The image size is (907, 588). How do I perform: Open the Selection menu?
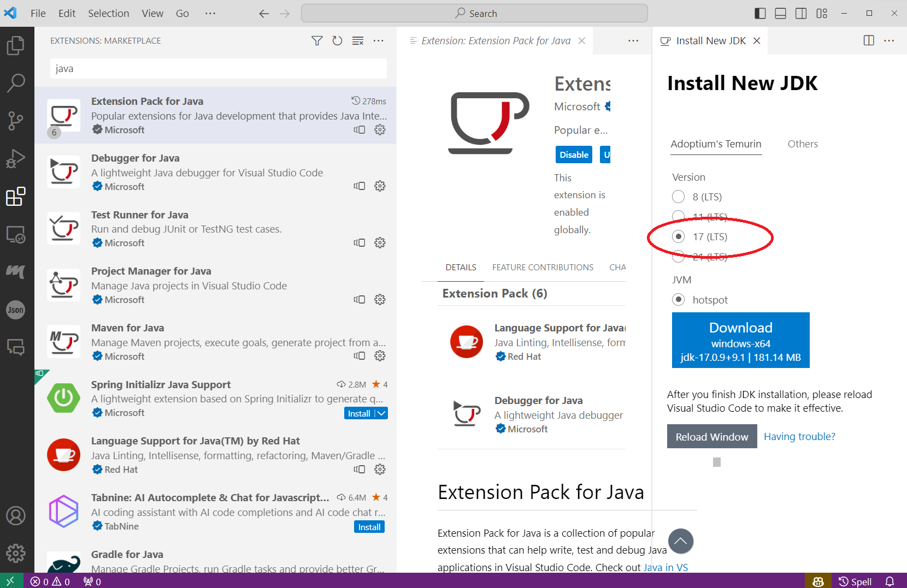point(108,13)
